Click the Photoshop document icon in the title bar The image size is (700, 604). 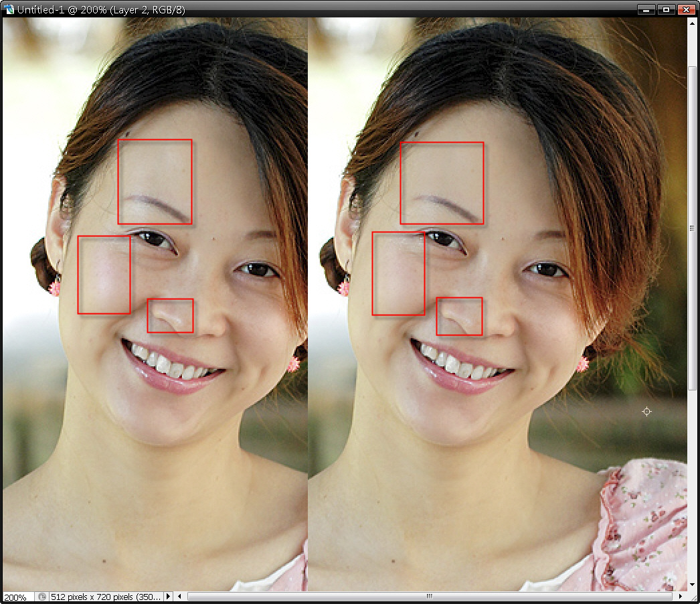9,9
